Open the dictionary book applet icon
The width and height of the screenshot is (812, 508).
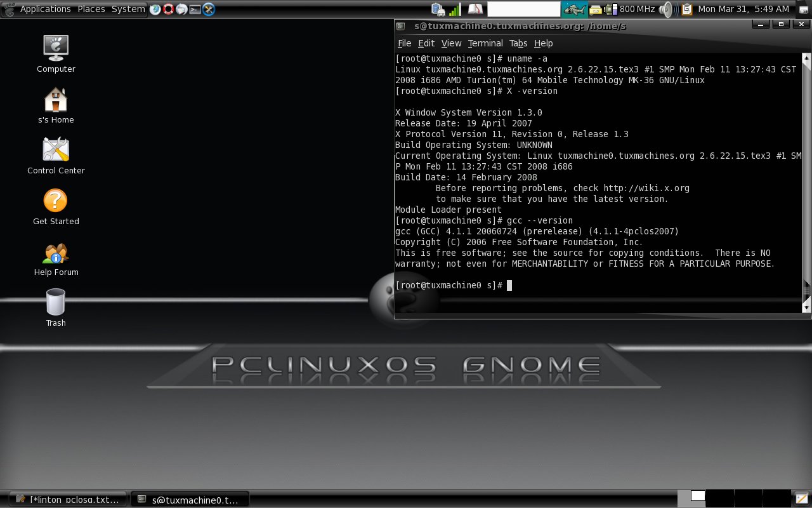(x=475, y=9)
